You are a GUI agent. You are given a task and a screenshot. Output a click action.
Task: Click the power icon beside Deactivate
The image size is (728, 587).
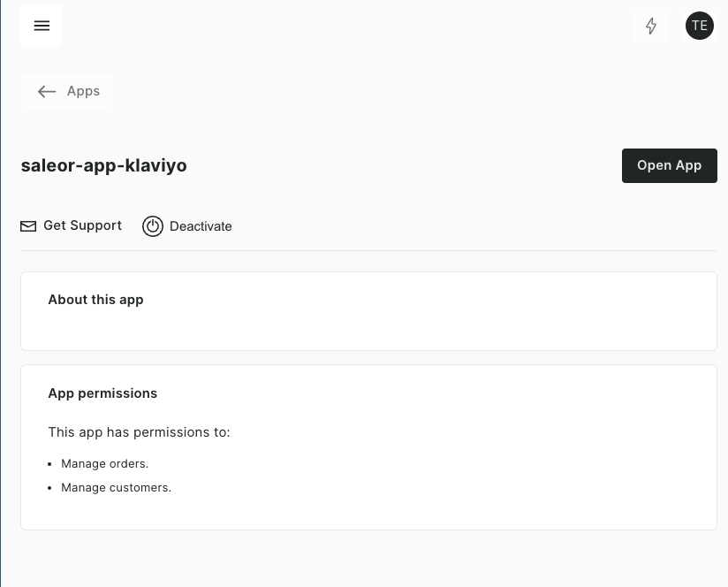[153, 226]
